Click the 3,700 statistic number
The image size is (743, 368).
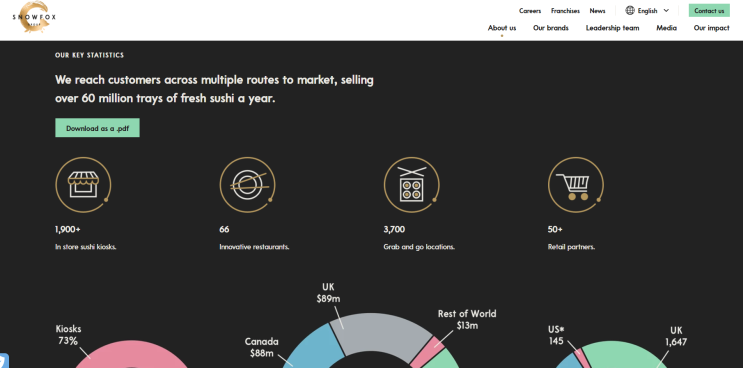tap(394, 230)
